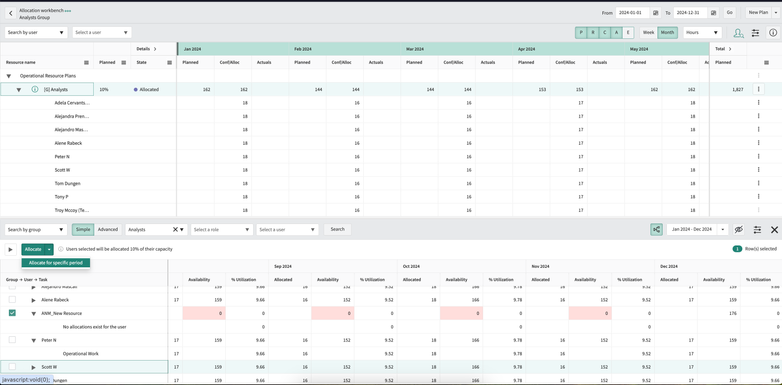Open the From date calendar picker
The height and width of the screenshot is (385, 782).
(x=656, y=12)
